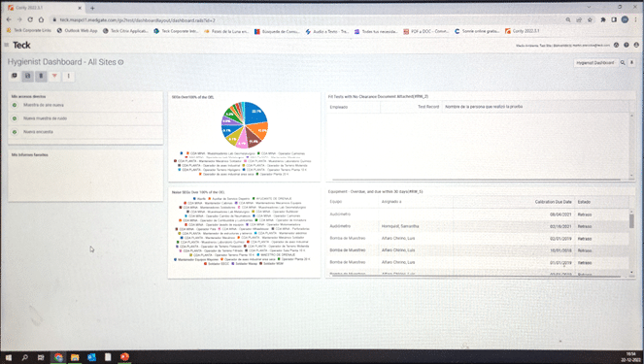Open the Nueva encuesta shortcut

coord(38,132)
